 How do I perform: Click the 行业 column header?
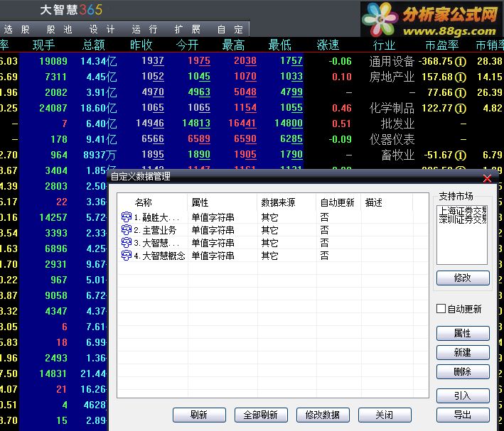(384, 45)
